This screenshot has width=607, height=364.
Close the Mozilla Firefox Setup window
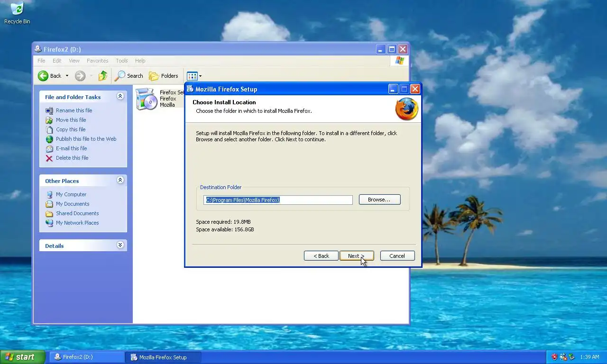[415, 89]
